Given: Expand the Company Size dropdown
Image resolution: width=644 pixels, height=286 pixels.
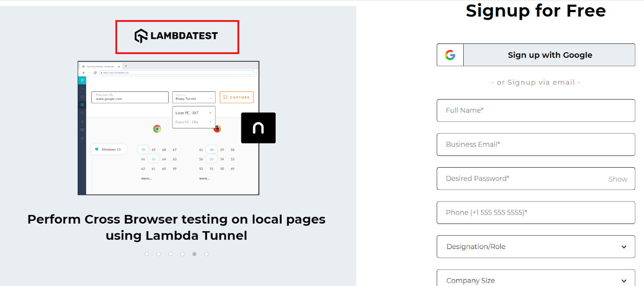Looking at the screenshot, I should [x=535, y=280].
